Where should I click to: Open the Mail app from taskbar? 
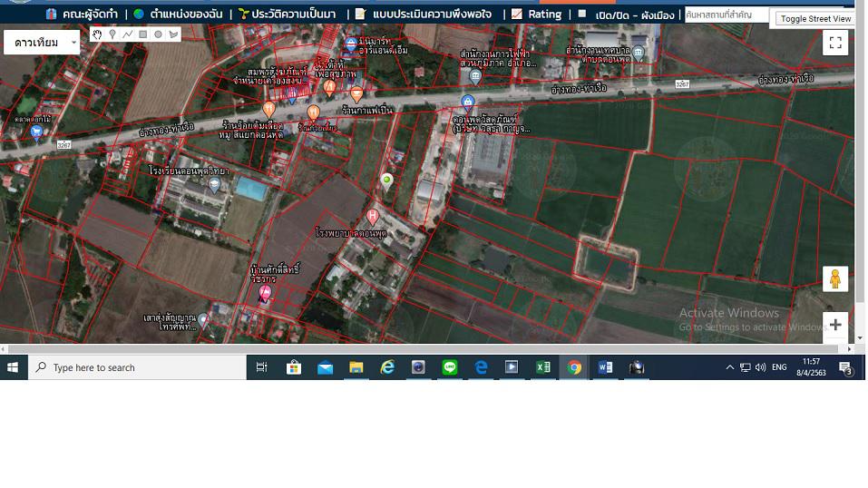[325, 367]
